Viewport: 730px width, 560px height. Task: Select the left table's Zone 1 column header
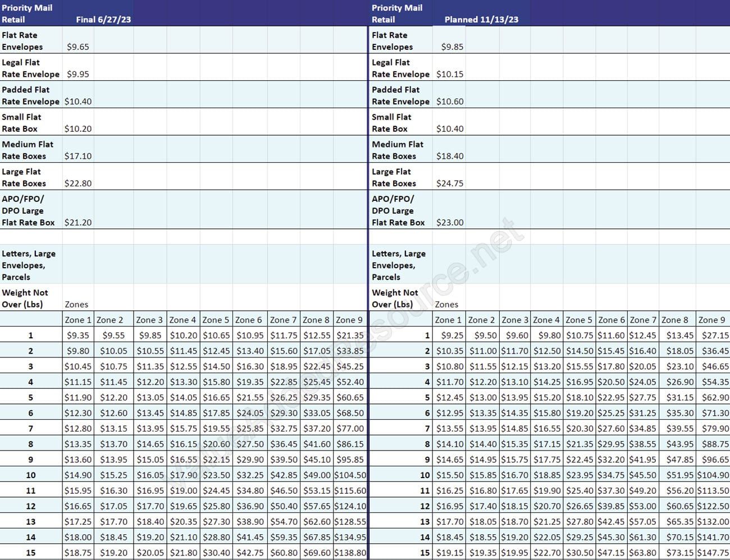[77, 319]
